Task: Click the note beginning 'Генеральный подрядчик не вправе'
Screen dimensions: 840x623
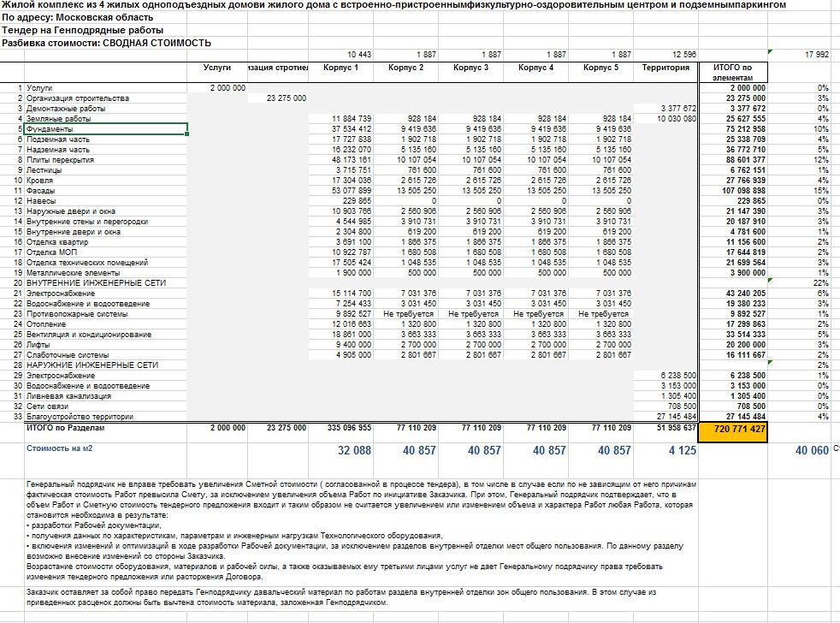Action: (361, 531)
